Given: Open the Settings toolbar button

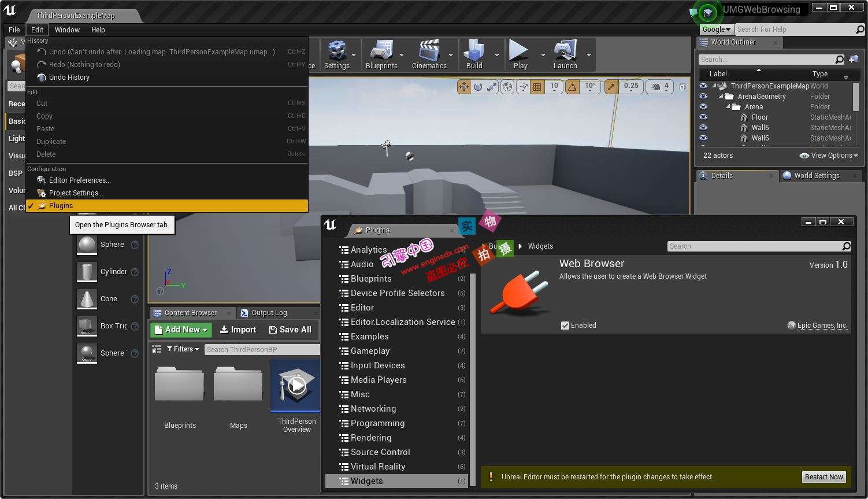Looking at the screenshot, I should [337, 56].
